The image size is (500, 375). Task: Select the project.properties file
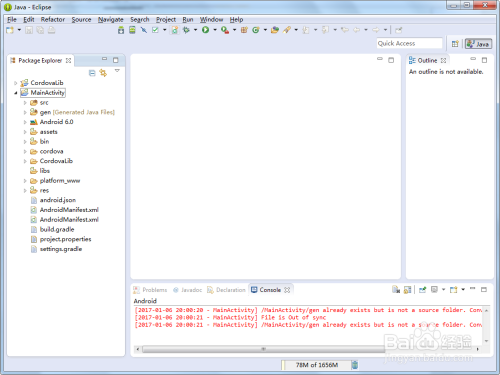(65, 239)
